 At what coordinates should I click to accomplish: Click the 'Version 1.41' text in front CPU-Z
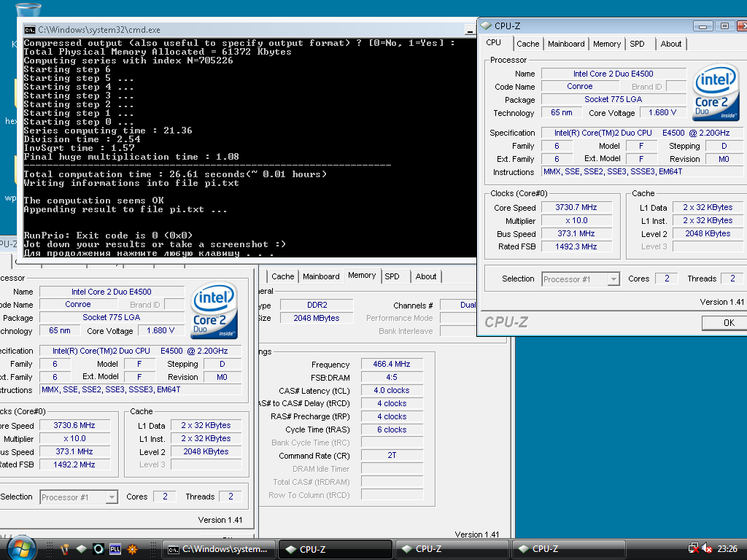click(721, 302)
